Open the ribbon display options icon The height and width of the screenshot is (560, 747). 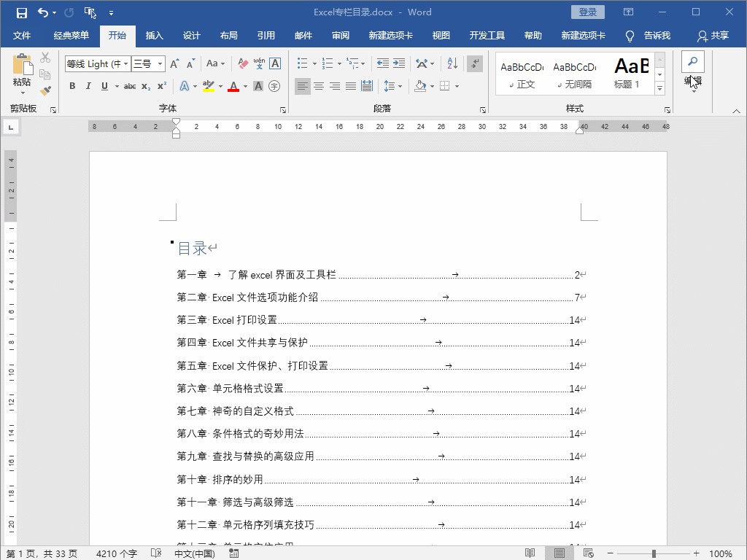[628, 12]
